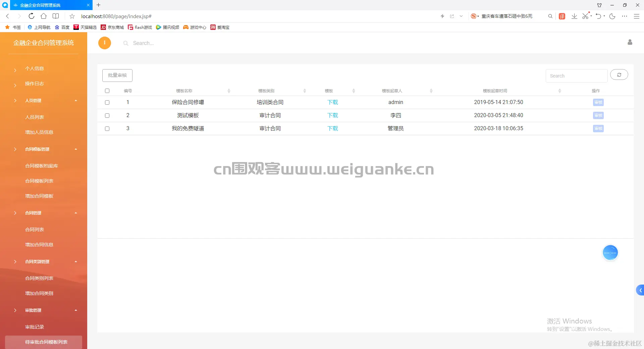This screenshot has width=644, height=349.
Task: Click the browser address search magnifier
Action: pyautogui.click(x=550, y=16)
